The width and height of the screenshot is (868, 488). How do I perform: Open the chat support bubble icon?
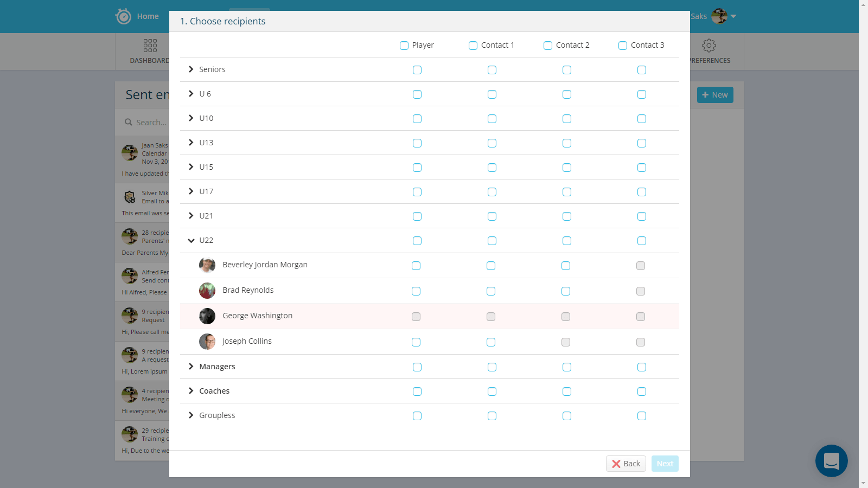[831, 461]
